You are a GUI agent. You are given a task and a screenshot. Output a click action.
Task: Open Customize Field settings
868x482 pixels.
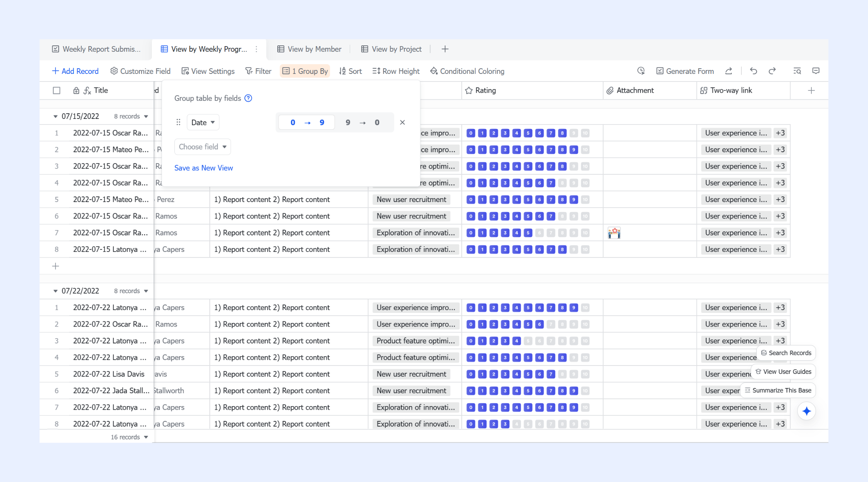coord(140,71)
